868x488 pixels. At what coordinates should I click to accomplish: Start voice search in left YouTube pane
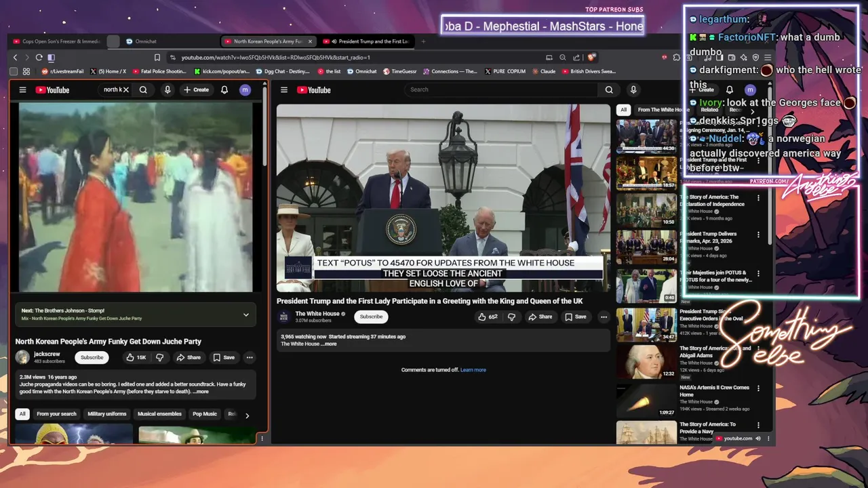[167, 89]
